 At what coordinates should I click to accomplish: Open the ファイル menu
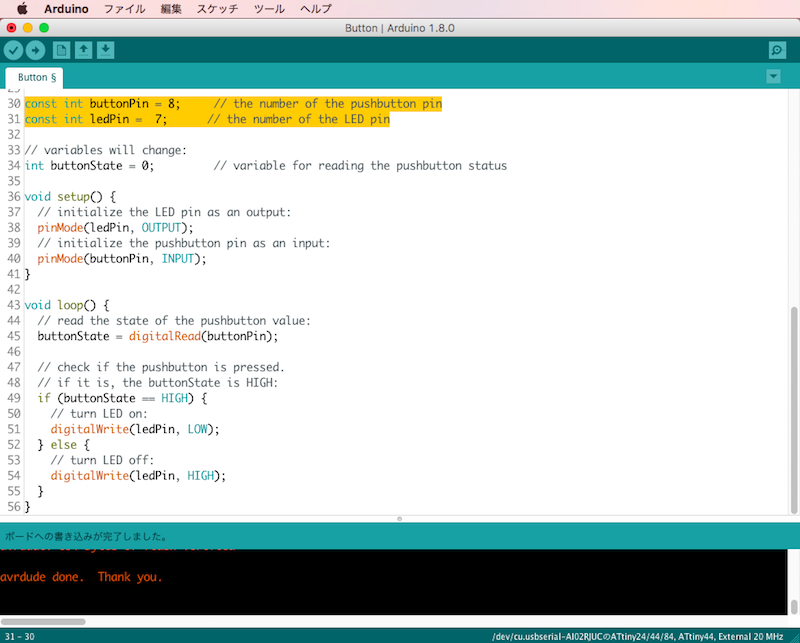click(124, 9)
